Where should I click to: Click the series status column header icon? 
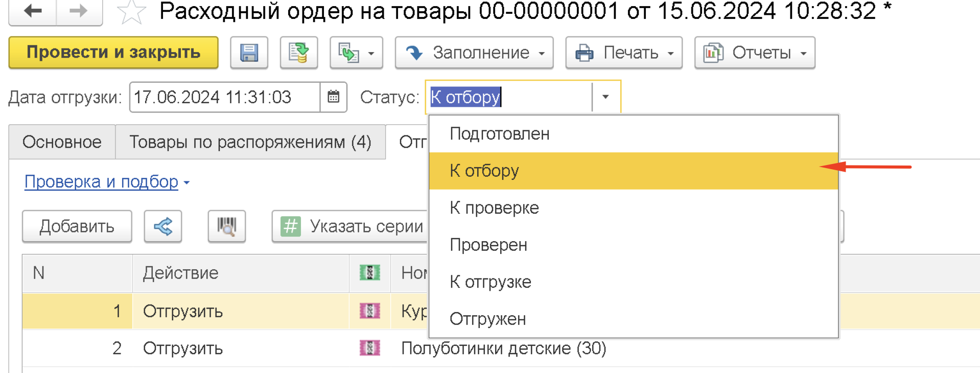[x=370, y=273]
